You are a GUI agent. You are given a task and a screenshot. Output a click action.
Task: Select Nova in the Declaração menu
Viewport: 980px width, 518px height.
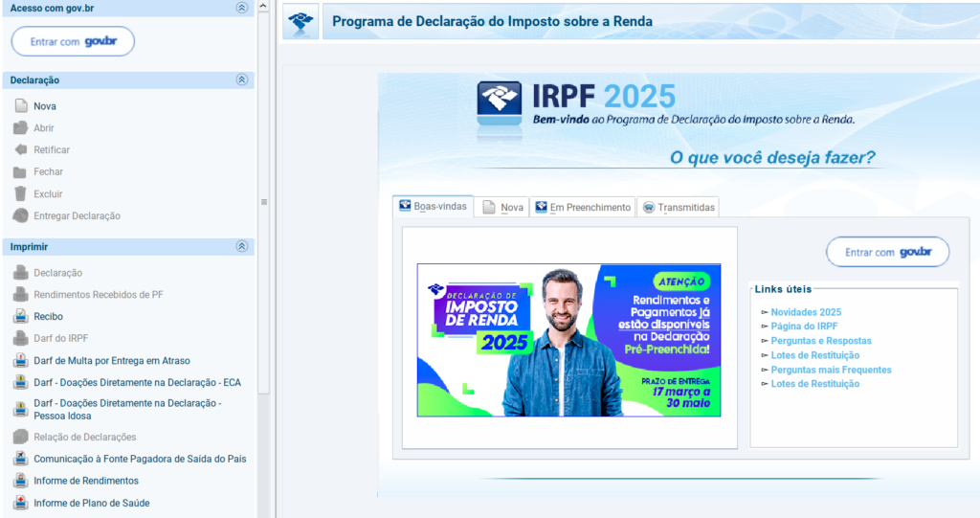click(x=45, y=106)
